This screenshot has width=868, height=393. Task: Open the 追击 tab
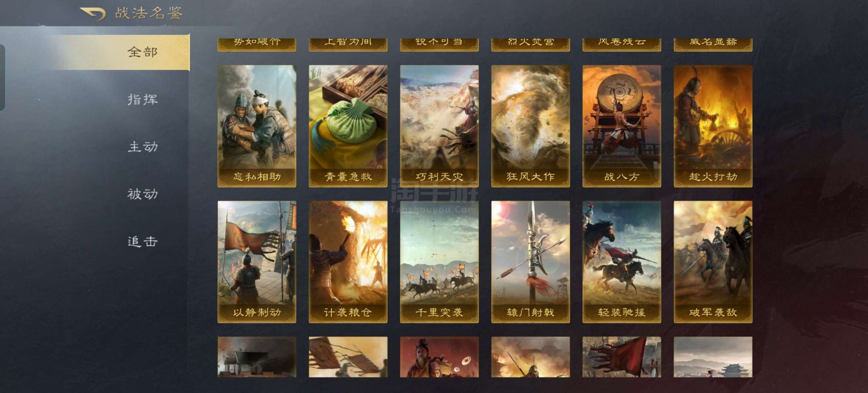142,242
